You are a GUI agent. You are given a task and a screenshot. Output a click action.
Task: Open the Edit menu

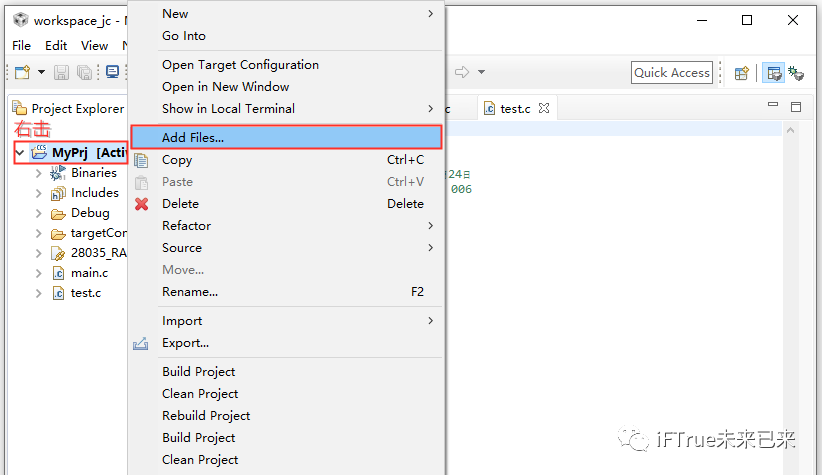56,45
